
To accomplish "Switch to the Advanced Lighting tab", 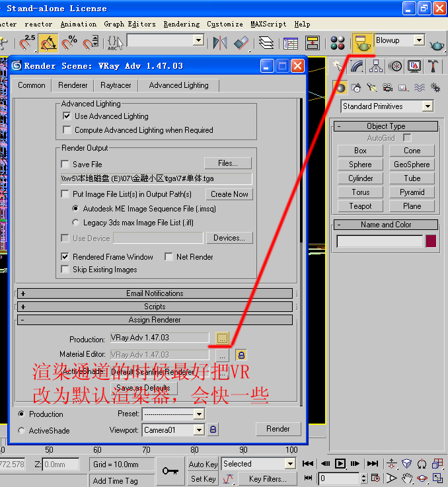I will [178, 85].
